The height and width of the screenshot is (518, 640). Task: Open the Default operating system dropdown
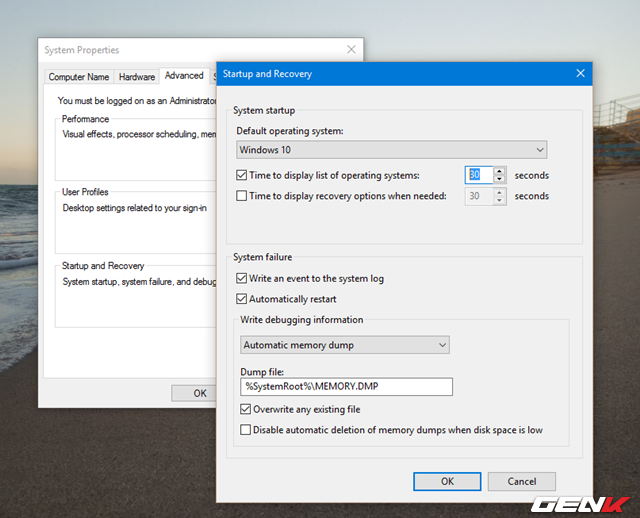tap(391, 150)
